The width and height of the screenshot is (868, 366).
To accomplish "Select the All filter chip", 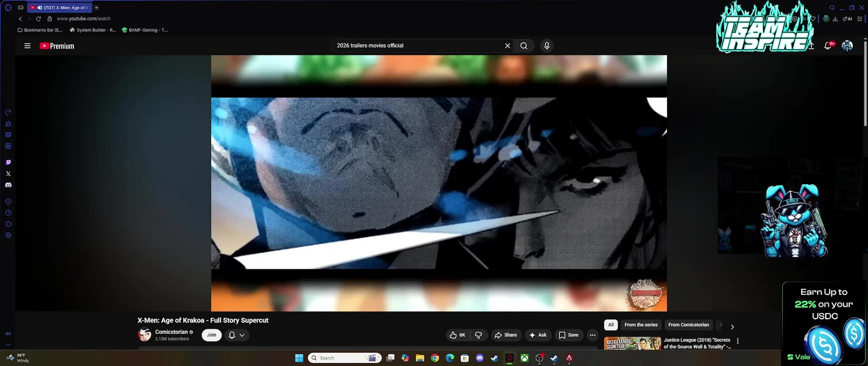I will point(611,325).
